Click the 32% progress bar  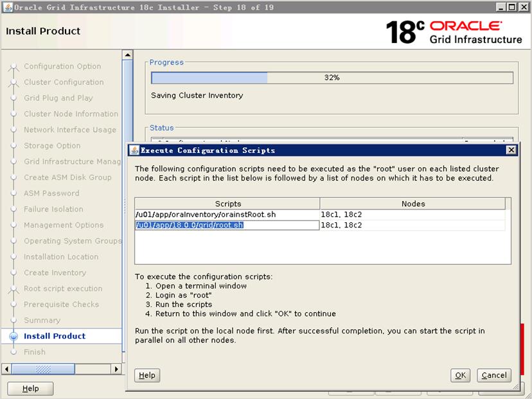332,78
